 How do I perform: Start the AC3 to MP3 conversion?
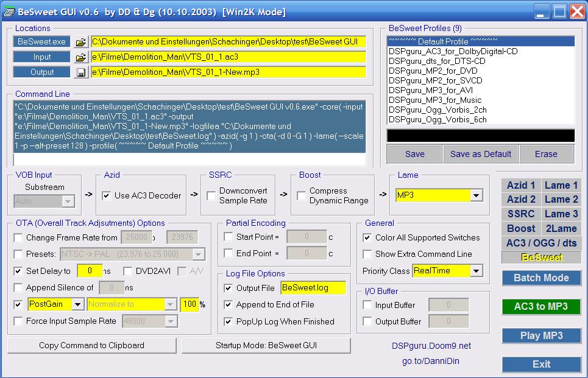coord(542,306)
